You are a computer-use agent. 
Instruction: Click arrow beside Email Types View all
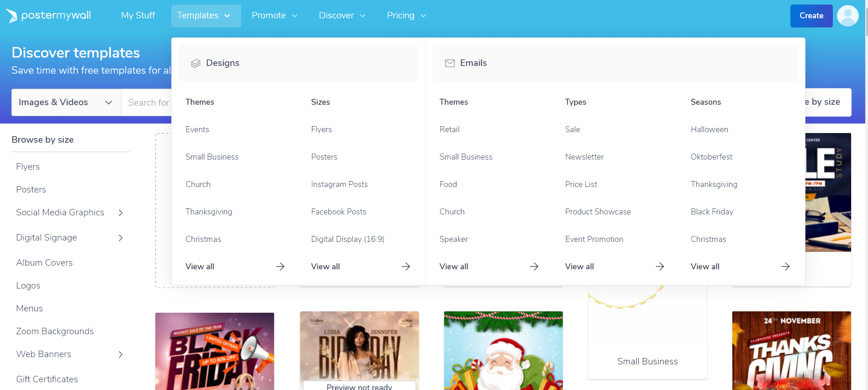click(x=660, y=267)
